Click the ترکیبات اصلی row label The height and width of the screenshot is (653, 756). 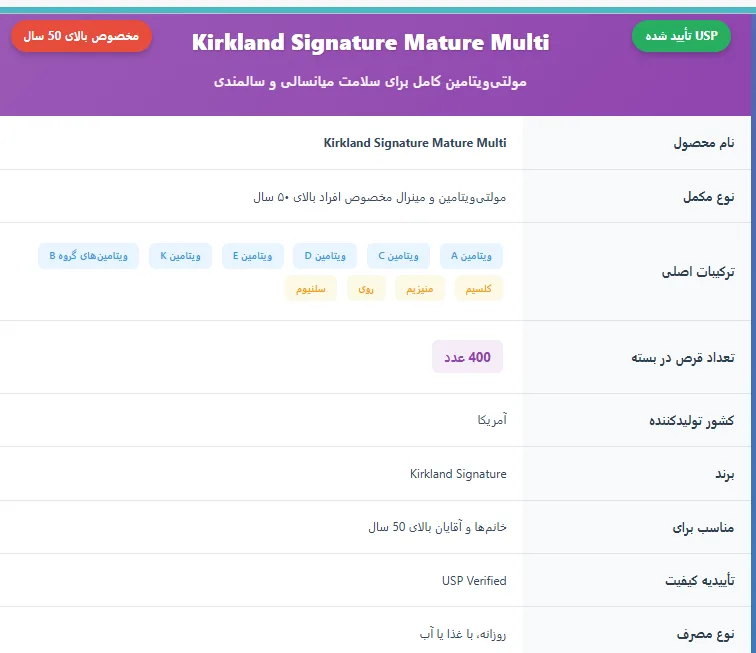coord(698,272)
